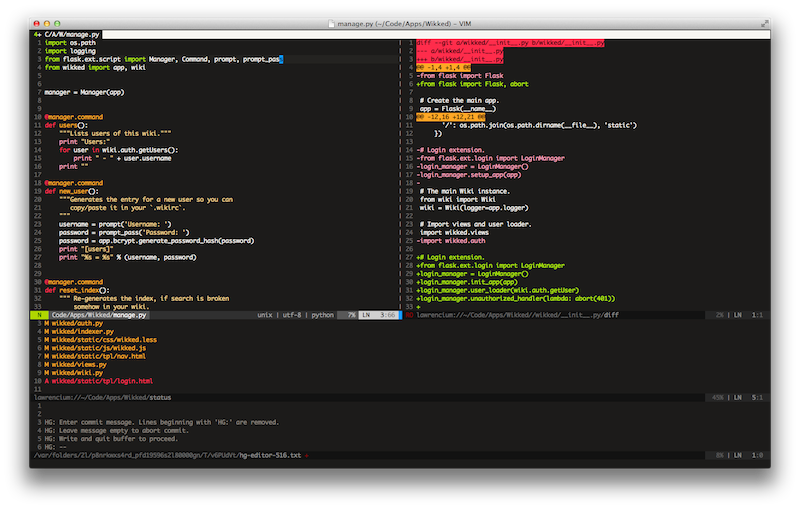This screenshot has width=800, height=509.
Task: Click '-login_manager.setup_app(app)' diff line
Action: point(469,175)
